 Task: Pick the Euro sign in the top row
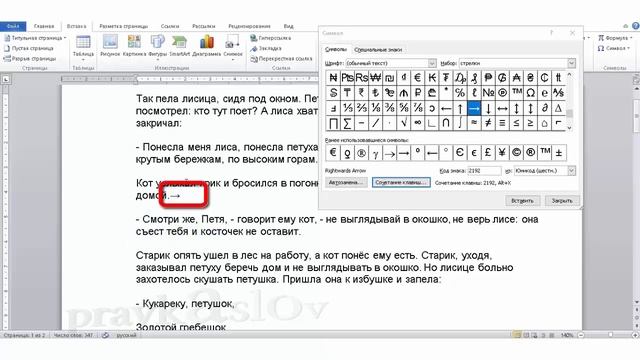click(418, 78)
